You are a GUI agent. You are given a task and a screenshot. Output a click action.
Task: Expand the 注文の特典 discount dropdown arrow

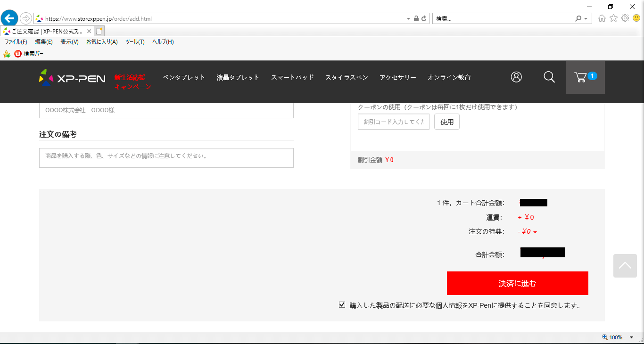[535, 232]
